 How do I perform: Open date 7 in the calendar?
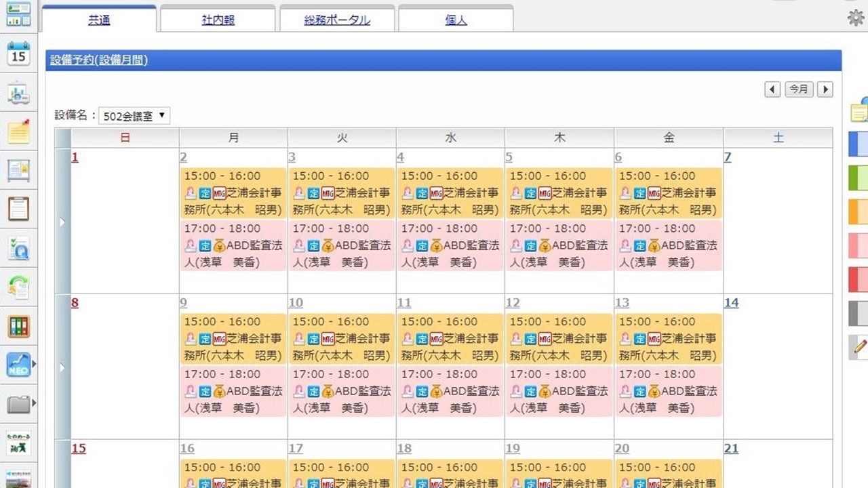tap(728, 157)
